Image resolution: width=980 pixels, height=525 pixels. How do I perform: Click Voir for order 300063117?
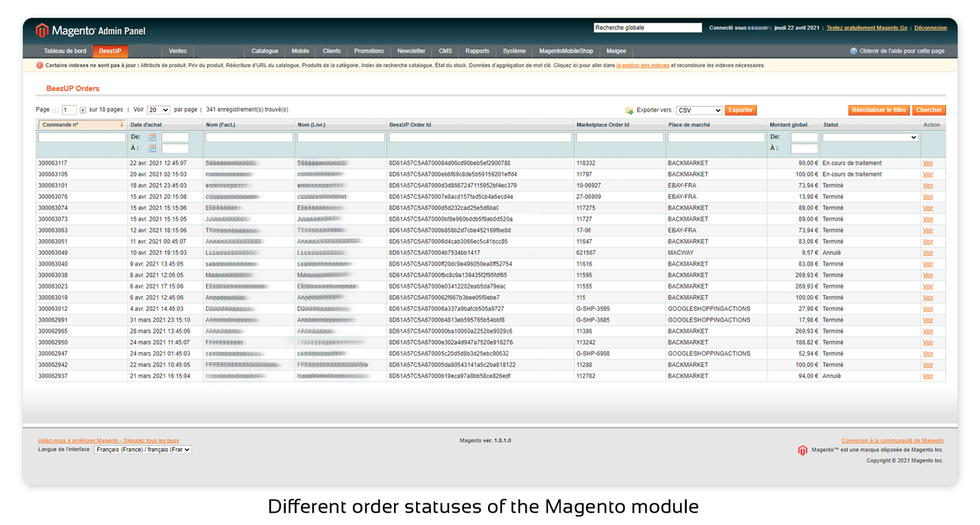pyautogui.click(x=928, y=163)
